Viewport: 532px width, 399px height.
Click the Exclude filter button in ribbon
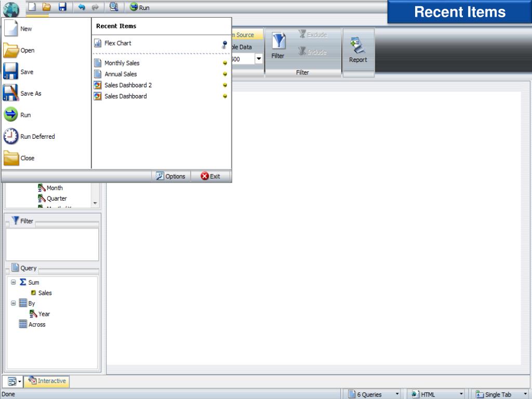(313, 34)
